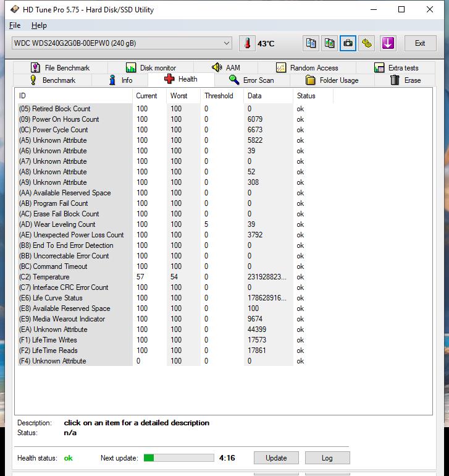Select the (E9) Media Wearout Indicator row
This screenshot has width=449, height=476.
click(175, 319)
